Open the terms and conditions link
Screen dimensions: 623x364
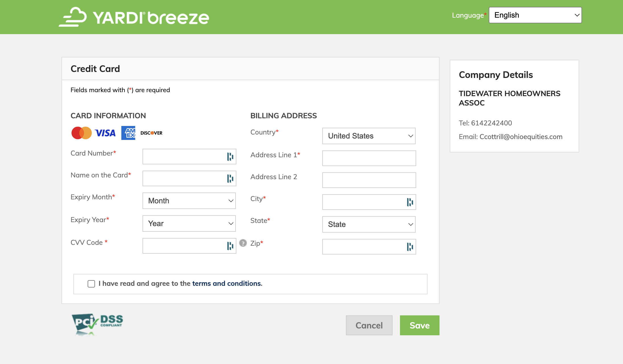pos(226,284)
